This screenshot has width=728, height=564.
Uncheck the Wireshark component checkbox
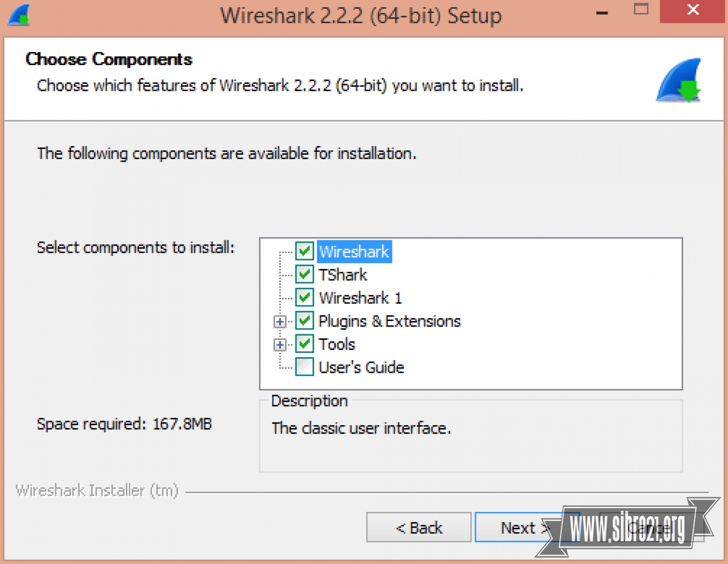305,251
